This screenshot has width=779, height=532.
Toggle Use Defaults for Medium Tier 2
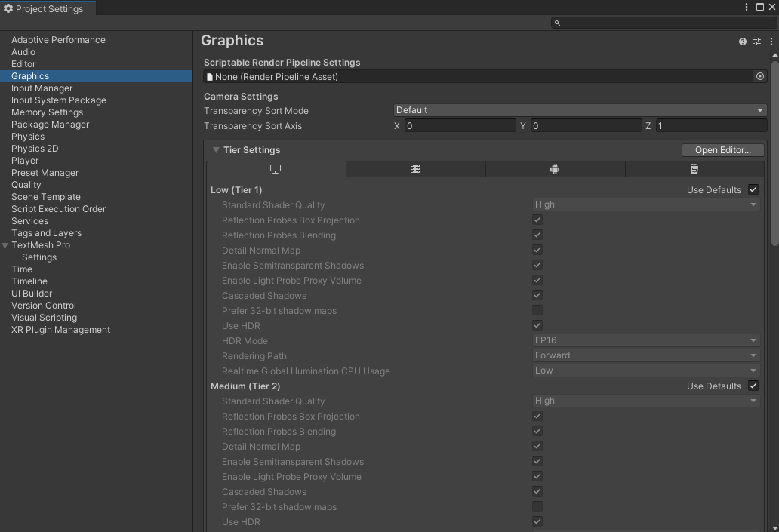pos(753,386)
